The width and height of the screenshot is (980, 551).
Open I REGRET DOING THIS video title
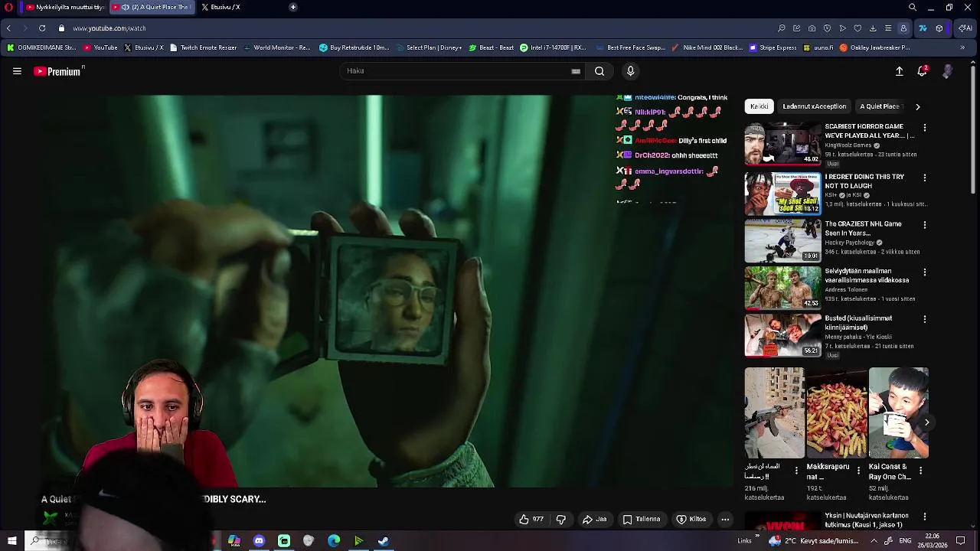864,181
